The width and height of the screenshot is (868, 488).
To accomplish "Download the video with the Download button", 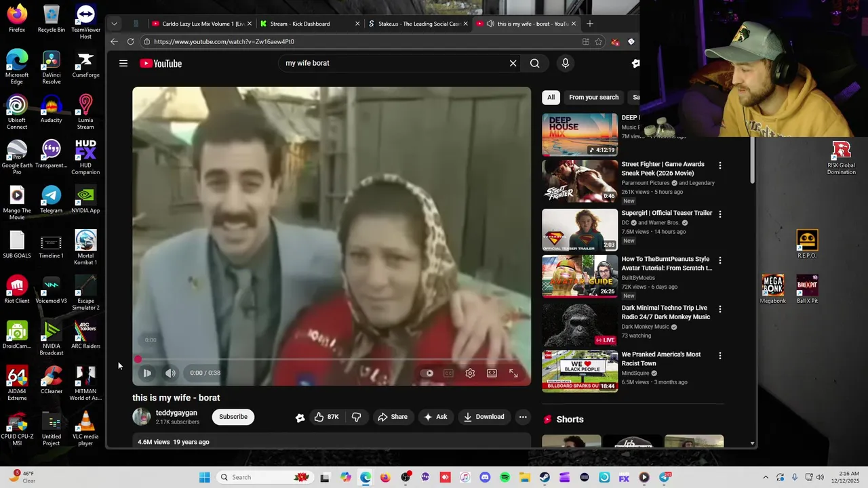I will (x=484, y=417).
